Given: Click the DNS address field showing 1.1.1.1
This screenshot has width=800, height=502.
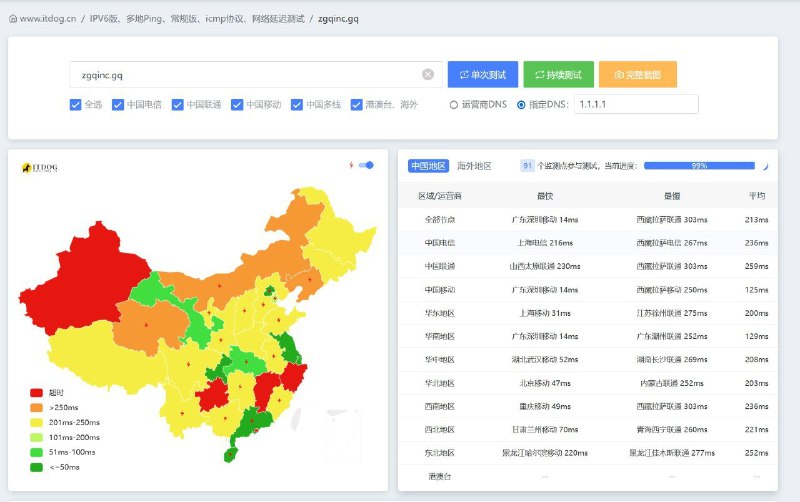Looking at the screenshot, I should tap(635, 104).
